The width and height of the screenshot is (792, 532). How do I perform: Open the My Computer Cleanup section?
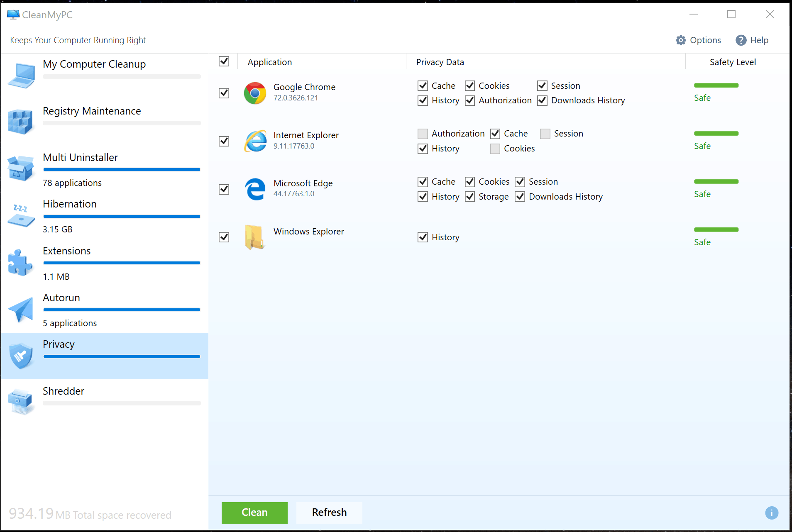105,76
